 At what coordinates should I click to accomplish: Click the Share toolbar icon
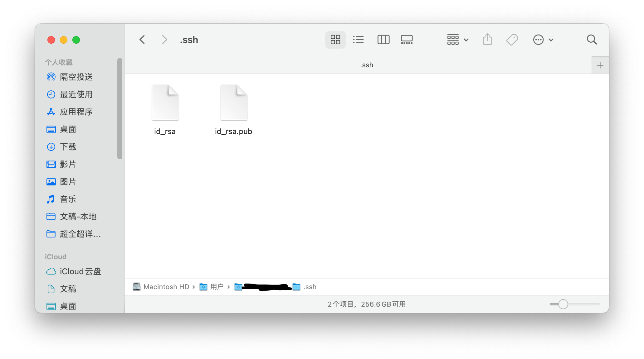(487, 40)
